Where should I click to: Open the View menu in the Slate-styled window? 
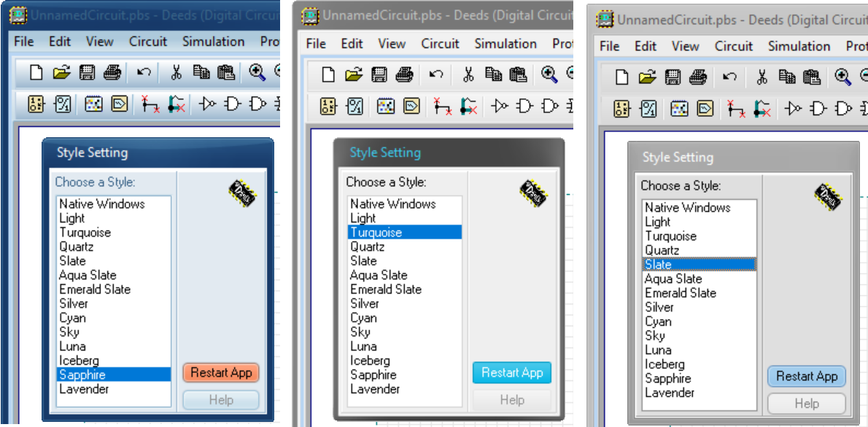[x=686, y=46]
